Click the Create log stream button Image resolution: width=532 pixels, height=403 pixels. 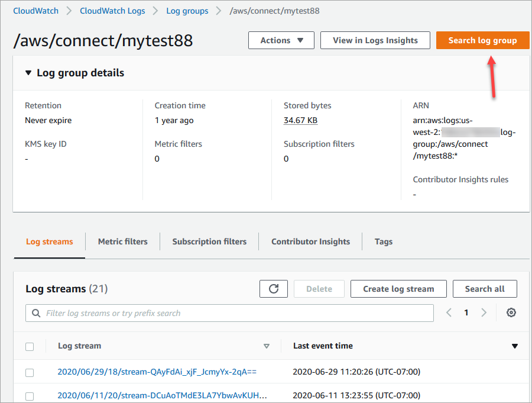(x=398, y=289)
